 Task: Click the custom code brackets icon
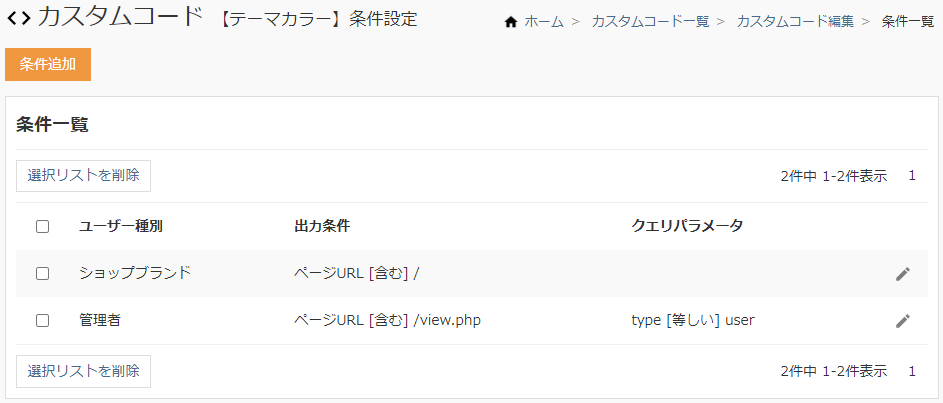click(x=18, y=19)
